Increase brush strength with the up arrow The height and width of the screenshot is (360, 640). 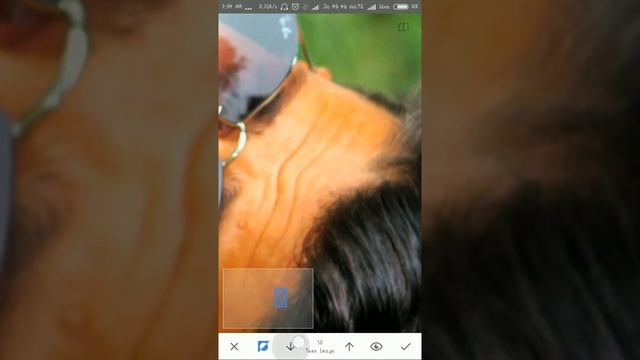(x=349, y=347)
